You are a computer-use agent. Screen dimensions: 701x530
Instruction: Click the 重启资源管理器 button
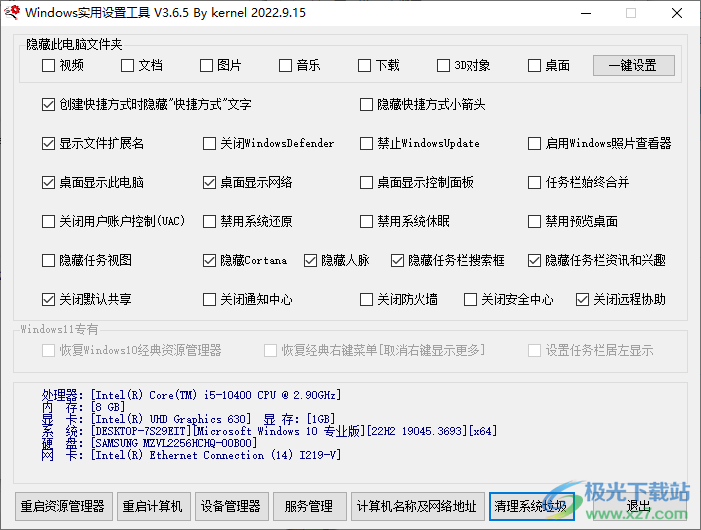pos(63,506)
